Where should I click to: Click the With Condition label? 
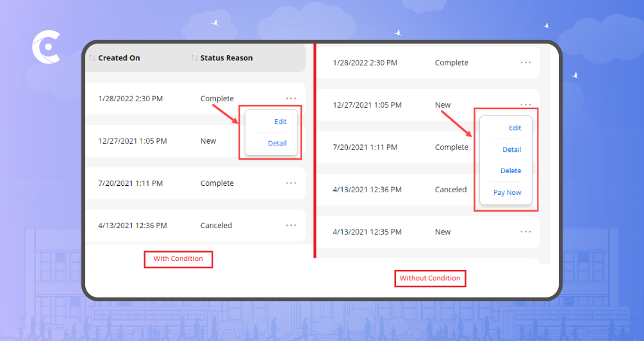(x=178, y=259)
